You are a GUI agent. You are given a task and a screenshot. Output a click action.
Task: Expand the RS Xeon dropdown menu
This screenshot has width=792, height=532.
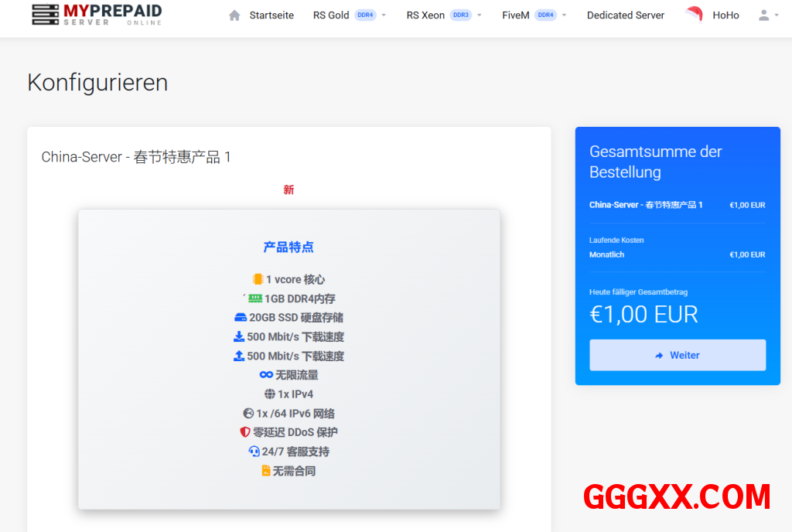click(x=443, y=15)
